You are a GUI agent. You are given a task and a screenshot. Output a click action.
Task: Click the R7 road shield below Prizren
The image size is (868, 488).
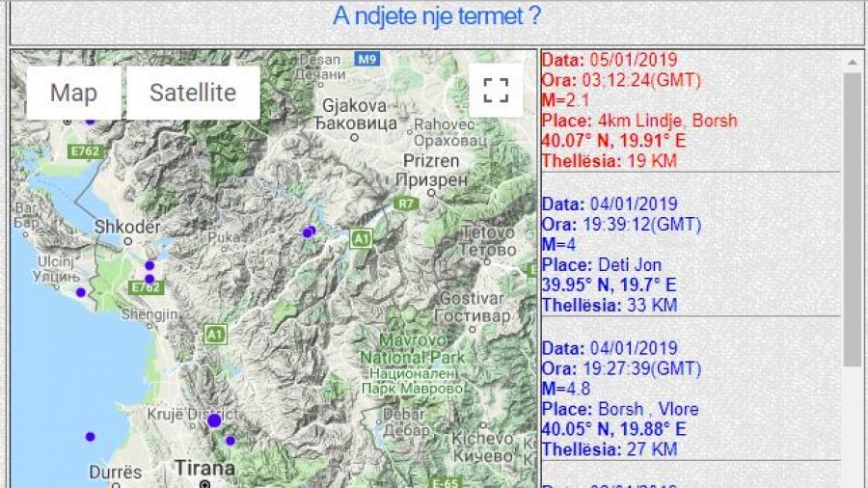coord(405,203)
